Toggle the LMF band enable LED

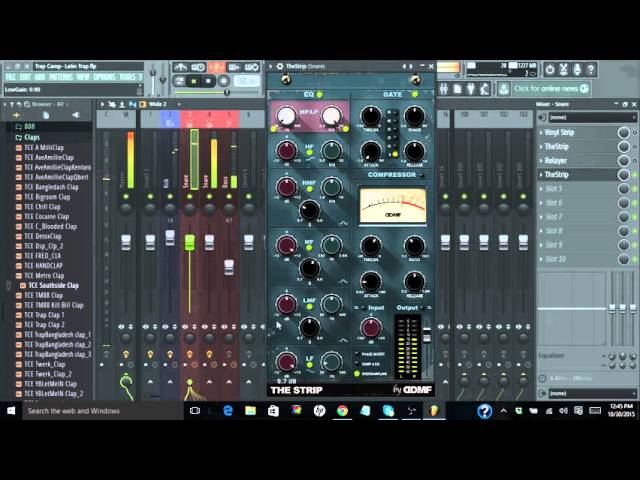[x=309, y=307]
